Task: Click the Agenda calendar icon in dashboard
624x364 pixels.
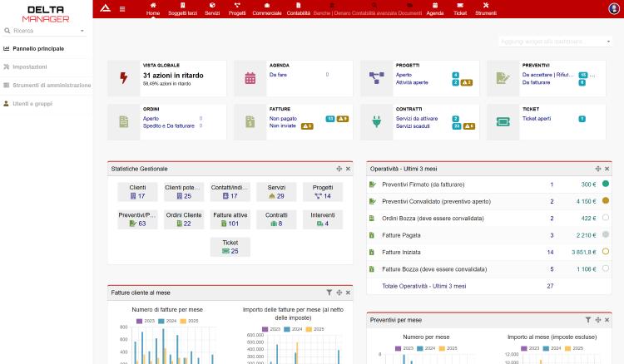Action: [x=250, y=78]
